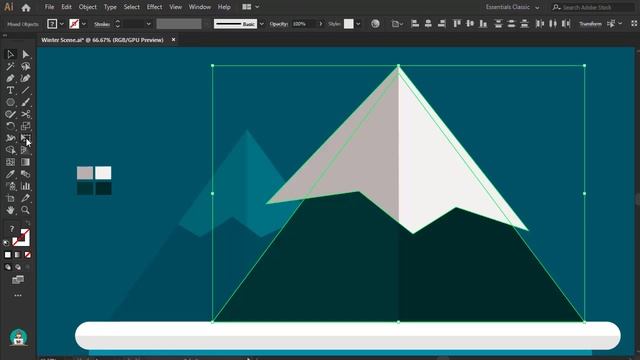Select the Curvature tool
Viewport: 640px width, 360px height.
point(25,78)
